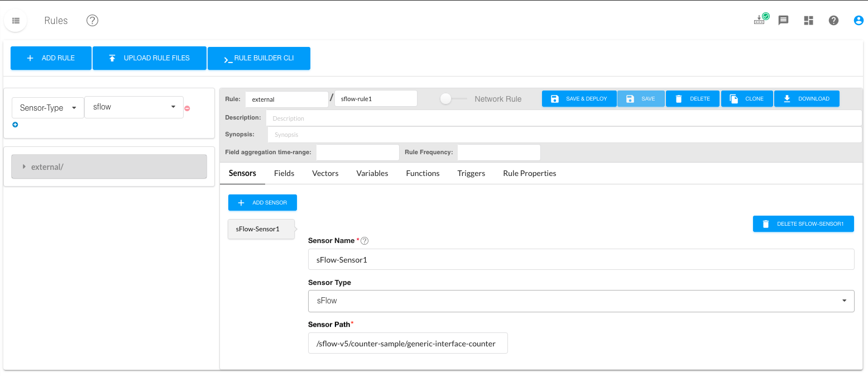This screenshot has height=376, width=868.
Task: Switch to the Triggers tab
Action: click(x=471, y=173)
